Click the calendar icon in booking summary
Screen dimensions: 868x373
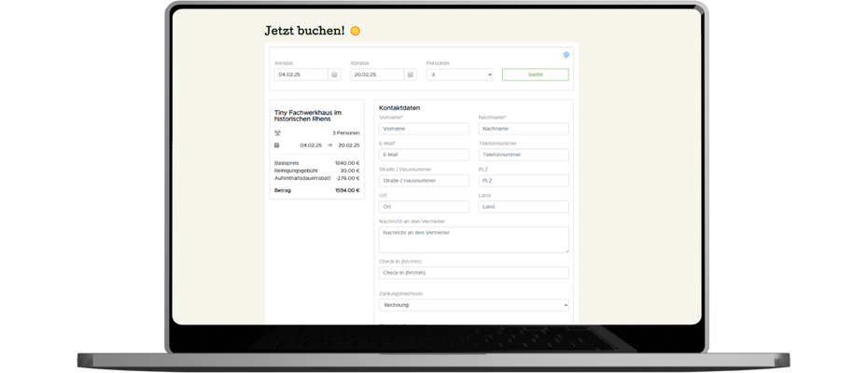tap(277, 145)
